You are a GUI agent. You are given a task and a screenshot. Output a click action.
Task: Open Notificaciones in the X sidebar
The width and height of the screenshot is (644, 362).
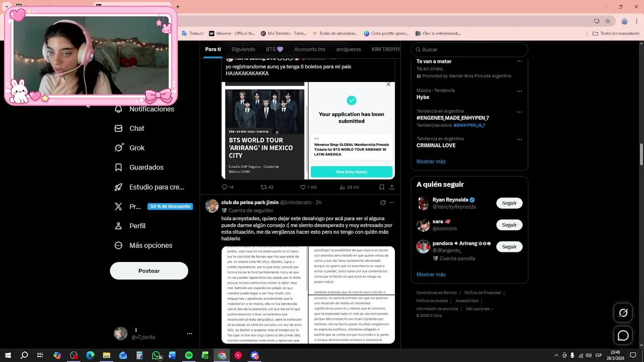pyautogui.click(x=144, y=109)
